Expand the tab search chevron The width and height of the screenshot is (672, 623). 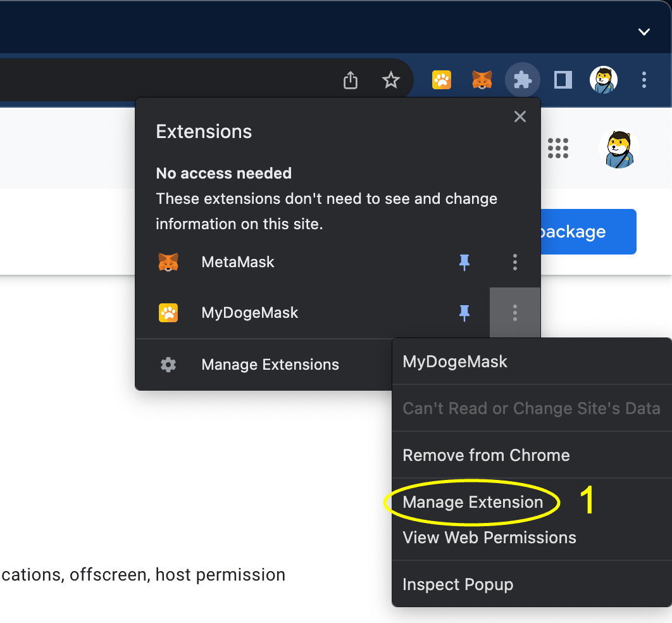644,32
